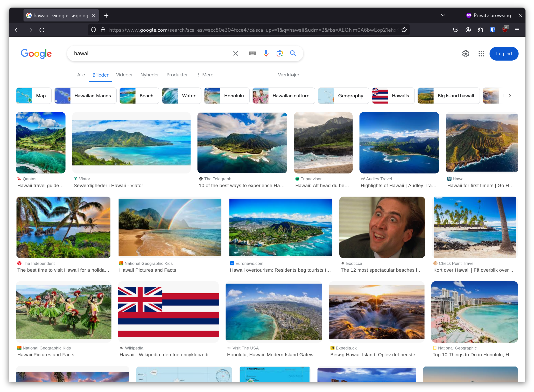Viewport: 534px width, 392px height.
Task: Open the Firefox hamburger menu
Action: (517, 30)
